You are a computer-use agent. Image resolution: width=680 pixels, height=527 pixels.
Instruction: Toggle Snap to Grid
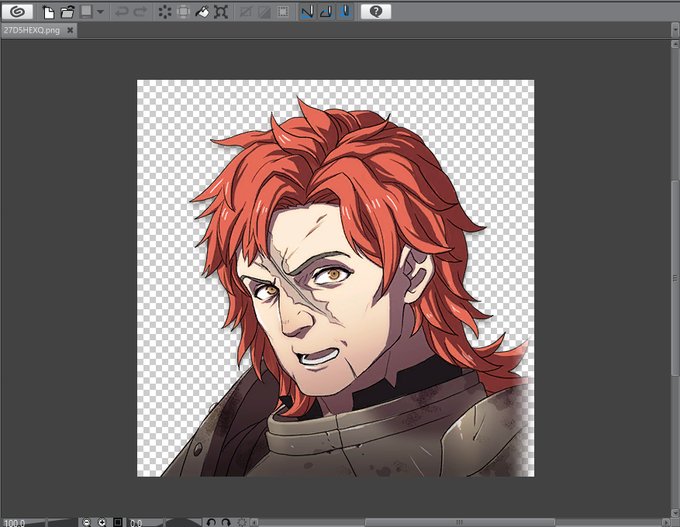[345, 12]
